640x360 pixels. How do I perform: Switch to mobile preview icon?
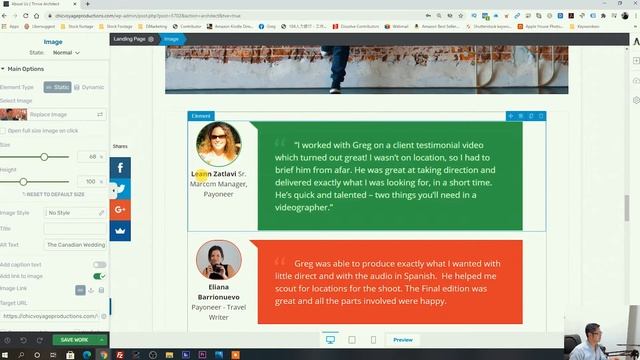click(x=373, y=340)
